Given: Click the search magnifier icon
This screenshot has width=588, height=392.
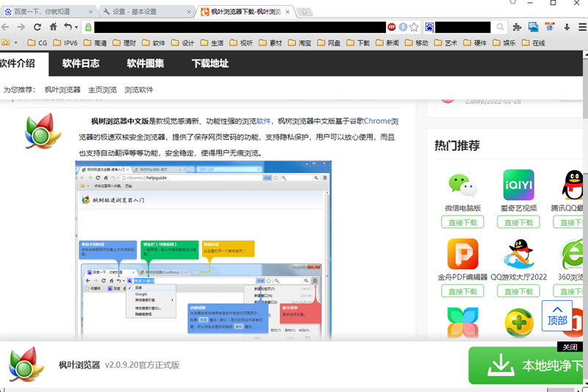Looking at the screenshot, I should [x=500, y=27].
